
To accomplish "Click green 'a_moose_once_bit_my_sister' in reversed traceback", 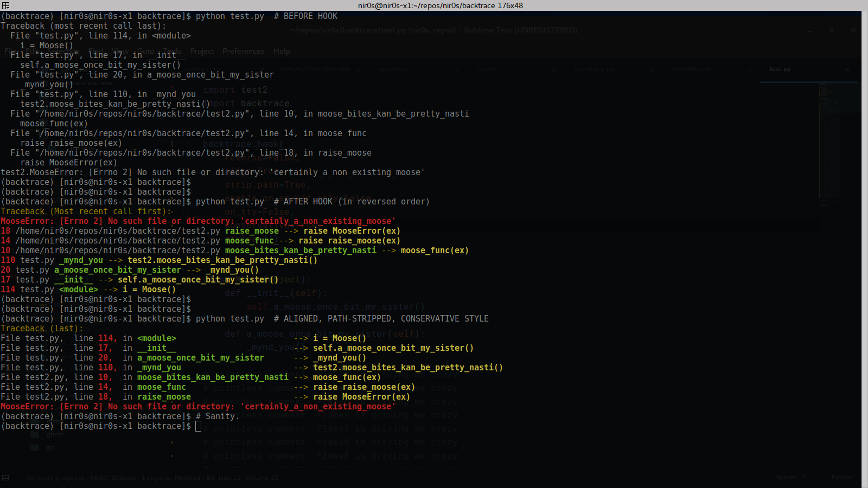I will pos(118,270).
